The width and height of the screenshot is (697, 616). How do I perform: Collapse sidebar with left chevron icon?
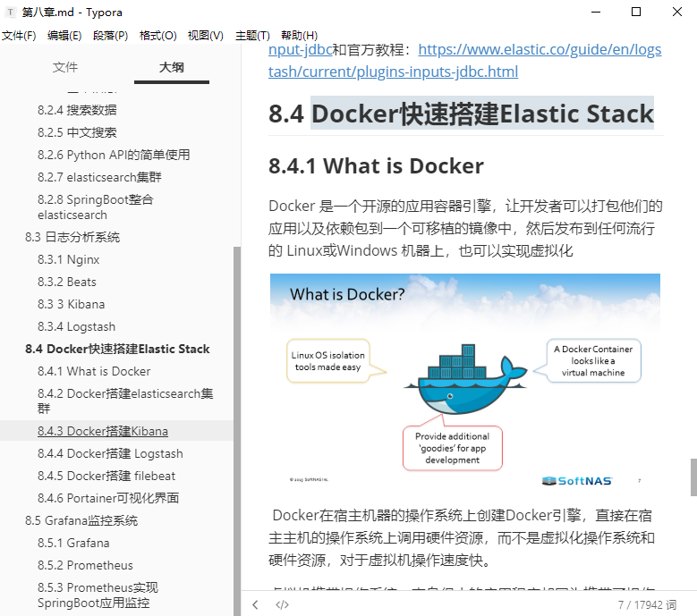[255, 604]
